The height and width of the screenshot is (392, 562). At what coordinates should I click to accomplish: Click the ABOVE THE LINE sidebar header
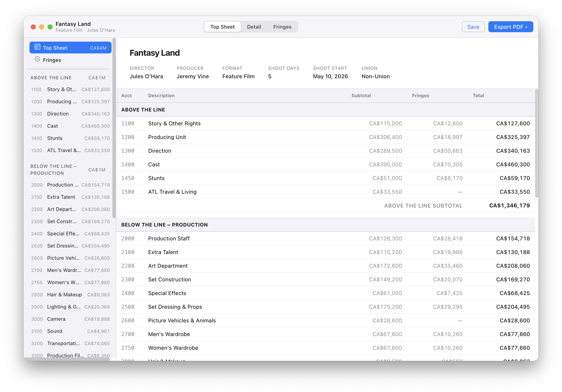(x=68, y=78)
